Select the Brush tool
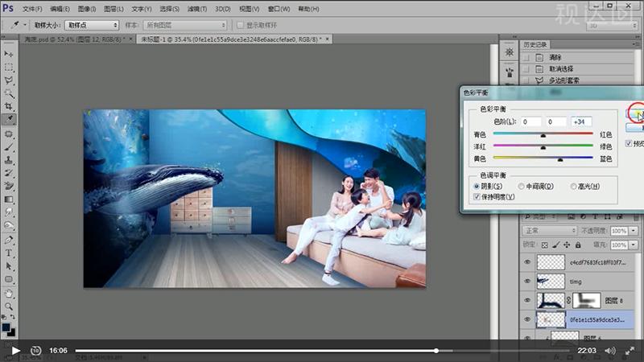The image size is (644, 362). coord(9,147)
